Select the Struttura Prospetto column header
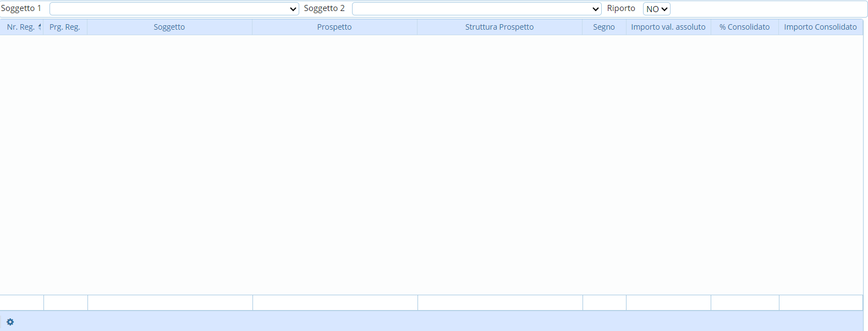Image resolution: width=868 pixels, height=331 pixels. click(499, 27)
